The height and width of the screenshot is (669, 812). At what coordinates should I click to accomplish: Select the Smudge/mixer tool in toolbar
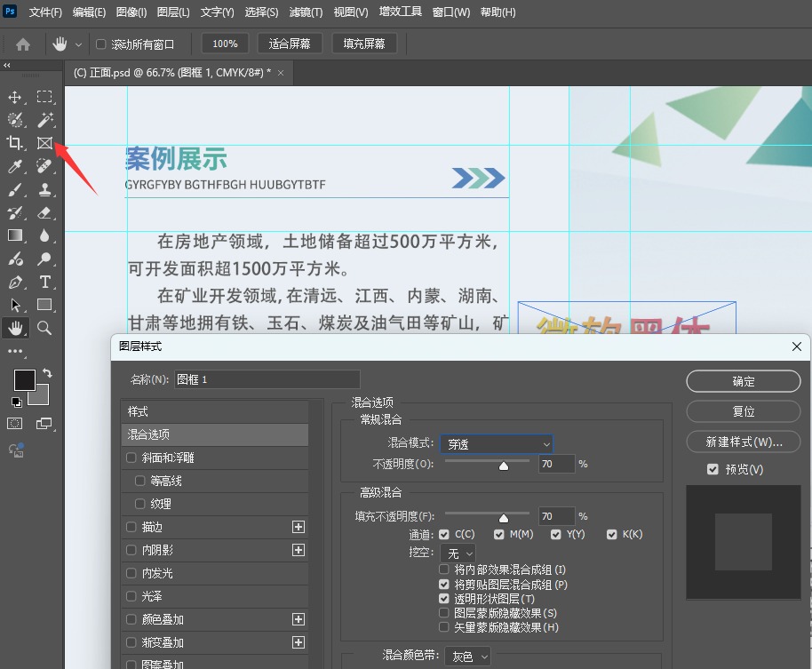15,259
